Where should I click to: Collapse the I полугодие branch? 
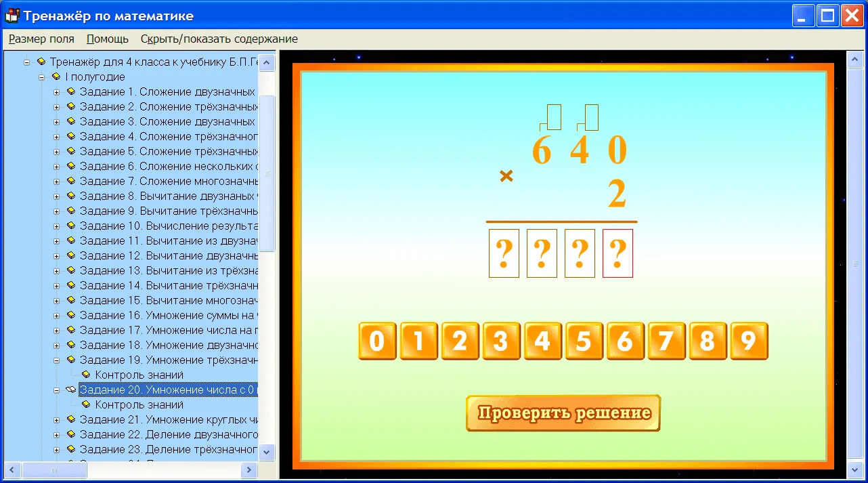pos(42,77)
